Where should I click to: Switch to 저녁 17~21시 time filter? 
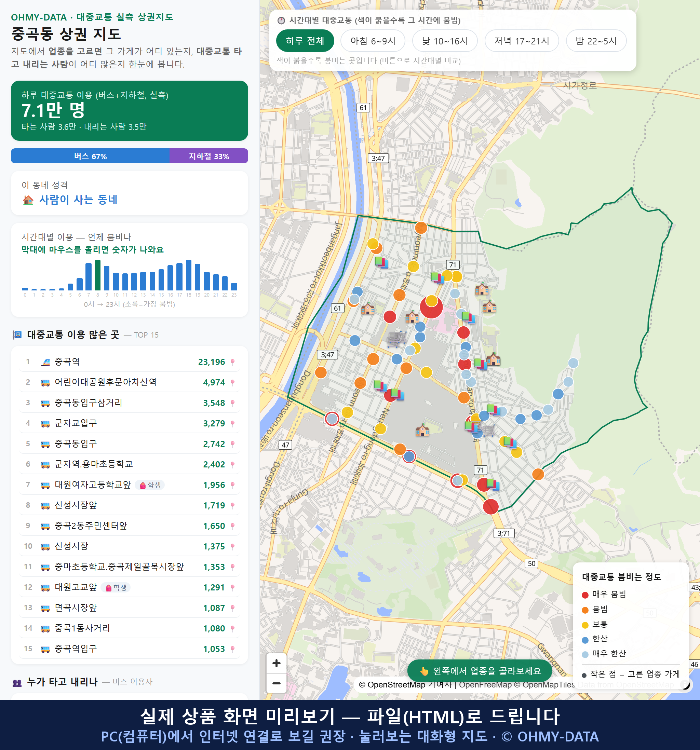pos(522,41)
